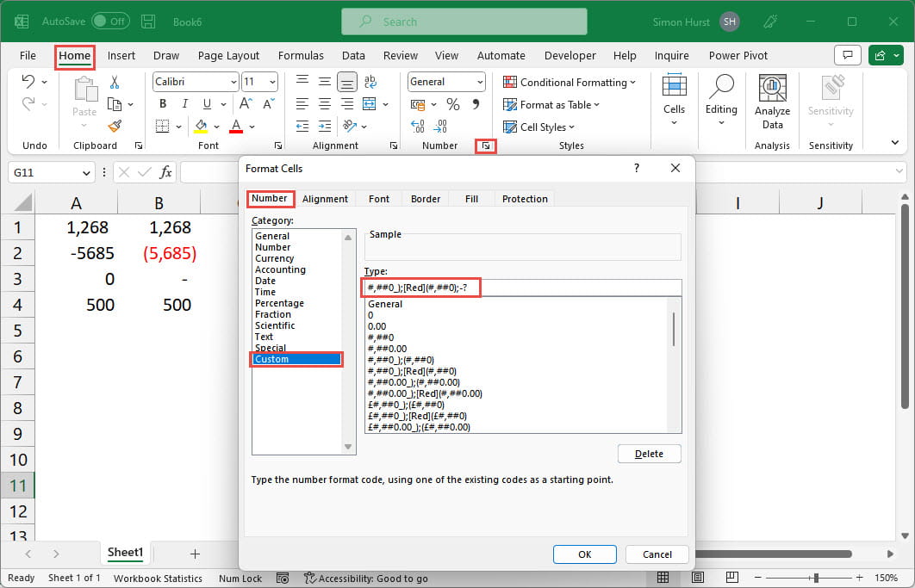Click the Percent Style icon
This screenshot has height=588, width=915.
452,104
